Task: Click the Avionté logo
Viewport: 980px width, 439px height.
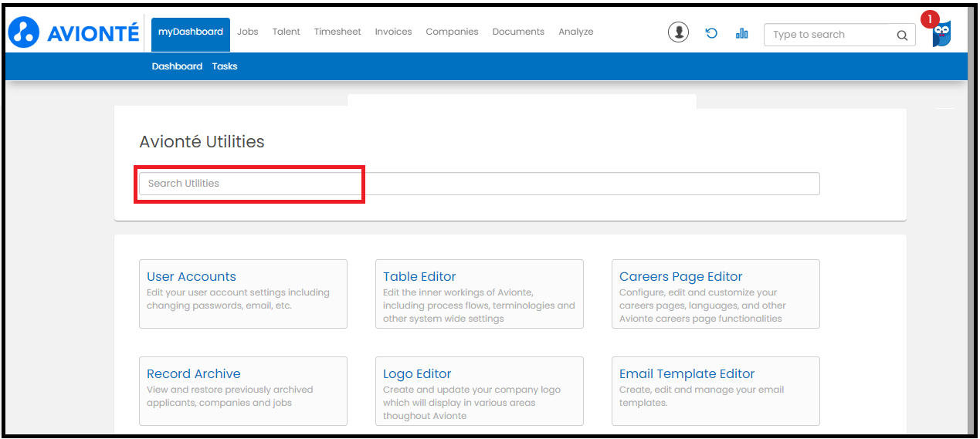Action: coord(74,32)
